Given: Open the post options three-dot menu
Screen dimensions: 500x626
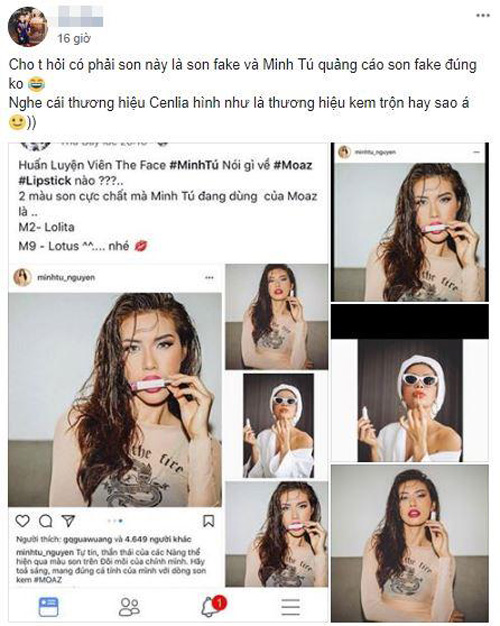Looking at the screenshot, I should (482, 16).
